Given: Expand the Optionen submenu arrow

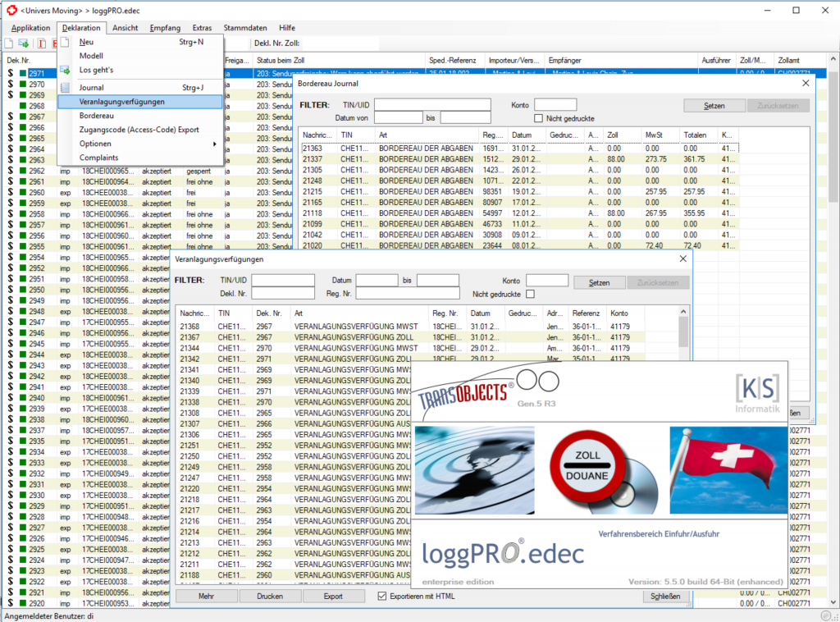Looking at the screenshot, I should click(214, 144).
